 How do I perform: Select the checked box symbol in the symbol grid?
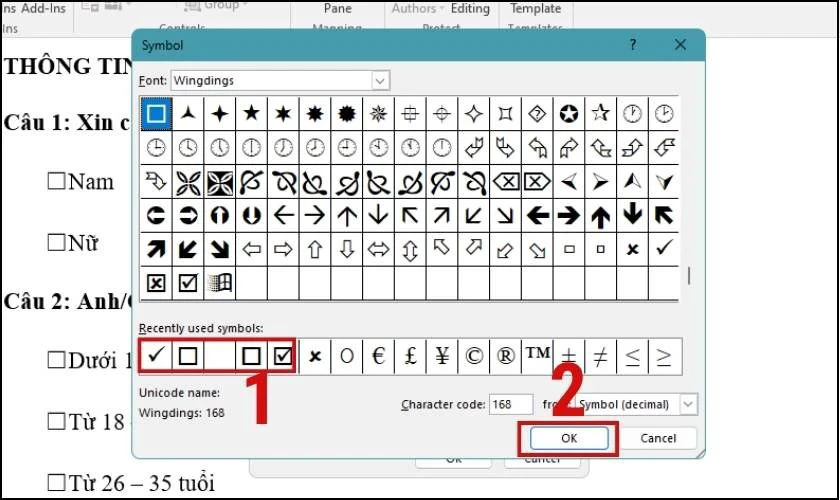click(187, 283)
